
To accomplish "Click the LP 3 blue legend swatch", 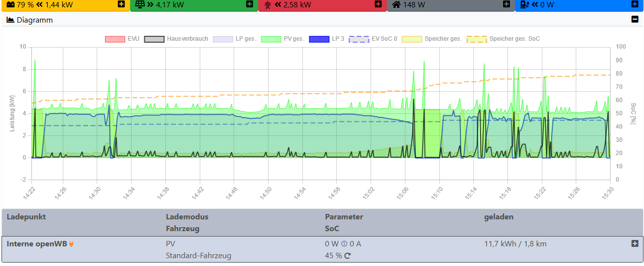I will [x=319, y=39].
